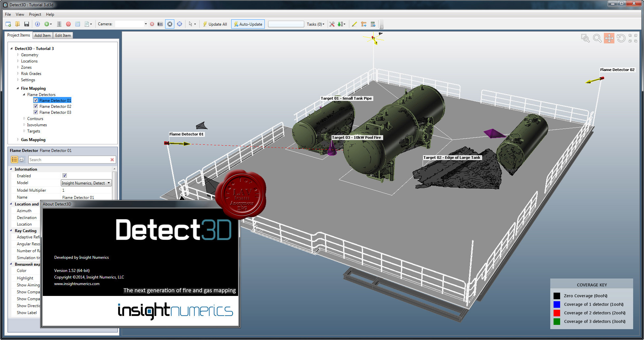The height and width of the screenshot is (340, 644).
Task: Select the mouse pointer tool icon
Action: point(190,24)
